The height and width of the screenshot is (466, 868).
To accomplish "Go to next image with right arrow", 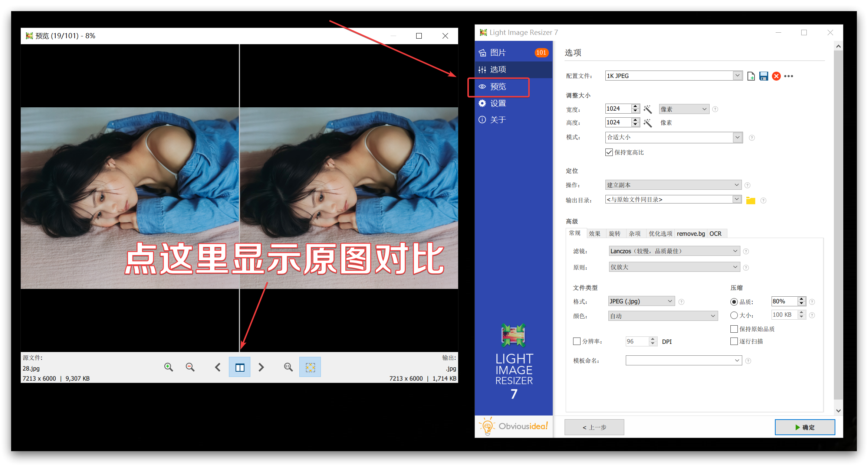I will tap(261, 367).
